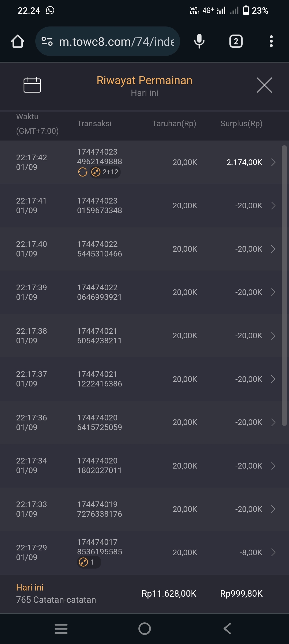Tap the site settings icon in address bar

click(x=47, y=41)
